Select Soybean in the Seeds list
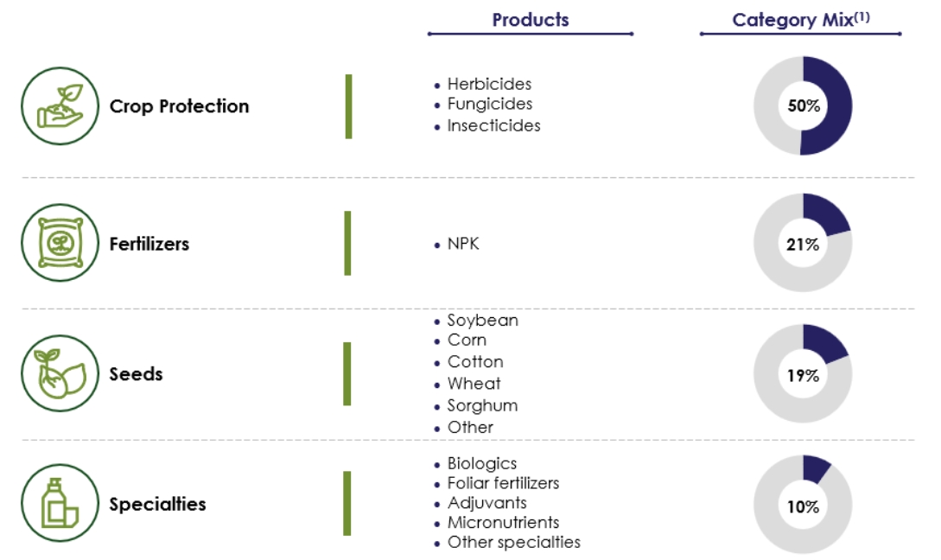The image size is (941, 560). point(482,320)
